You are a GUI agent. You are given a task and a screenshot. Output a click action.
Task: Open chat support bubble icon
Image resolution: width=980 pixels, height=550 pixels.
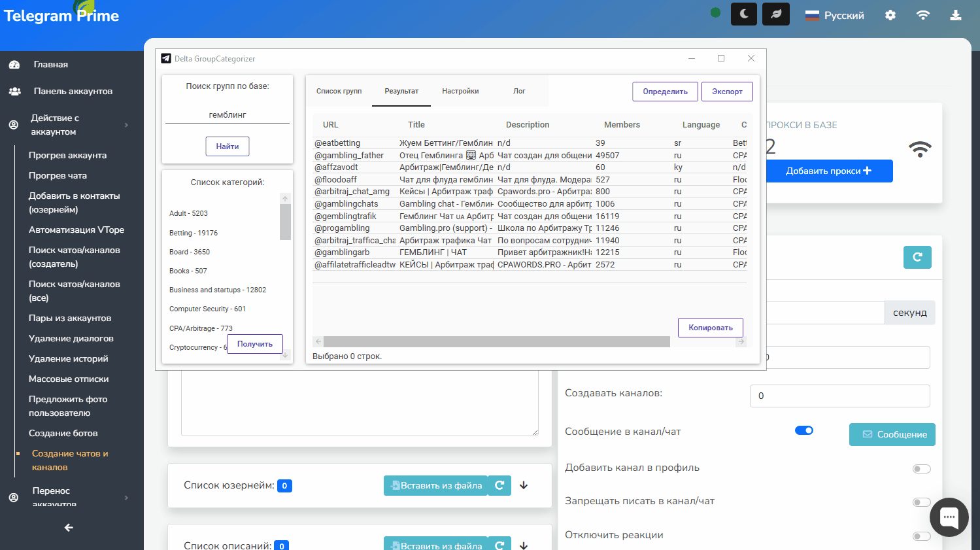click(x=949, y=517)
